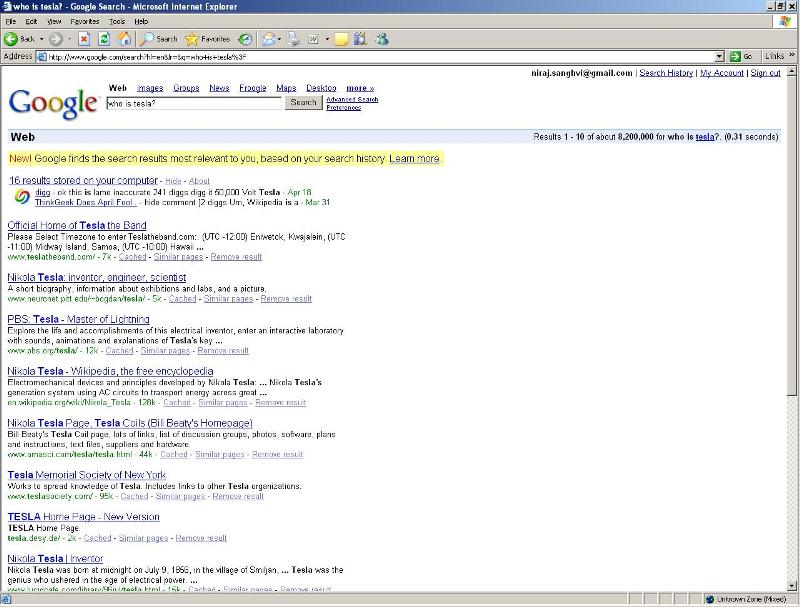
Task: Refresh the page with toolbar icon
Action: click(104, 39)
